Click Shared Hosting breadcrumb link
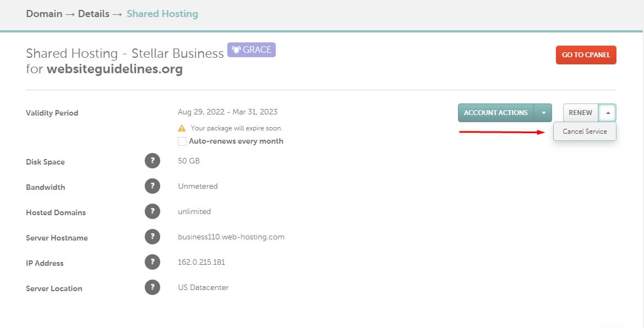 162,14
